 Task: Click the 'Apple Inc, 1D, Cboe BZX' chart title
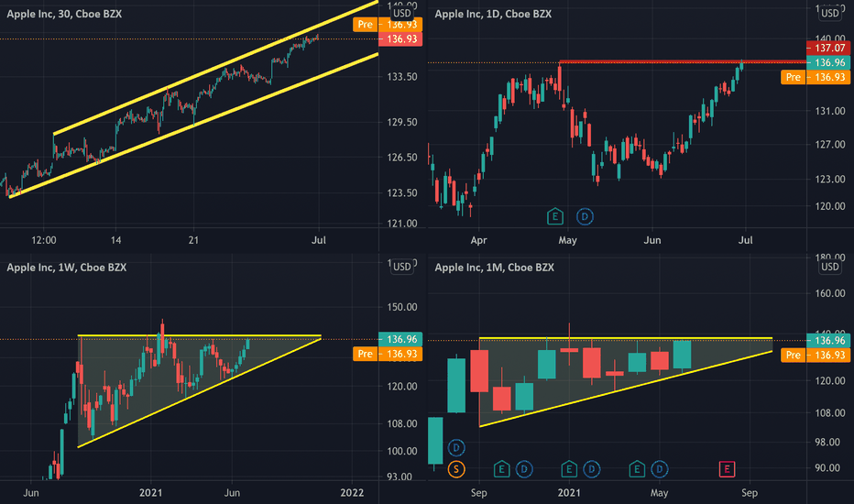click(493, 14)
